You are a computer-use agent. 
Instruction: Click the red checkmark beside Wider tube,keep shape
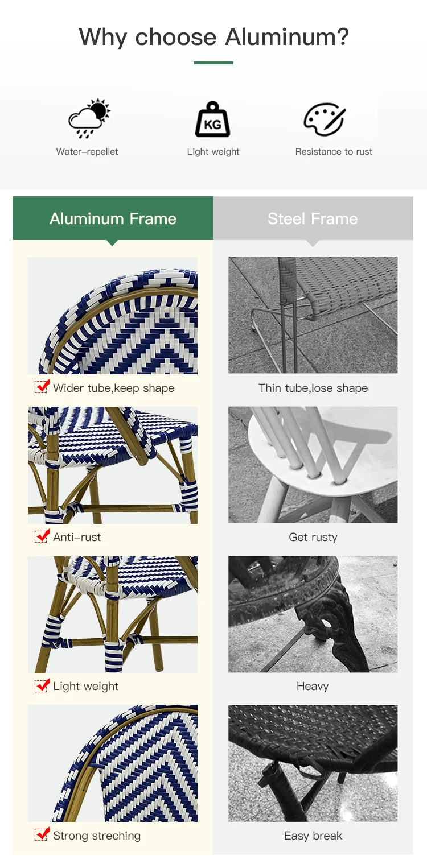click(42, 387)
